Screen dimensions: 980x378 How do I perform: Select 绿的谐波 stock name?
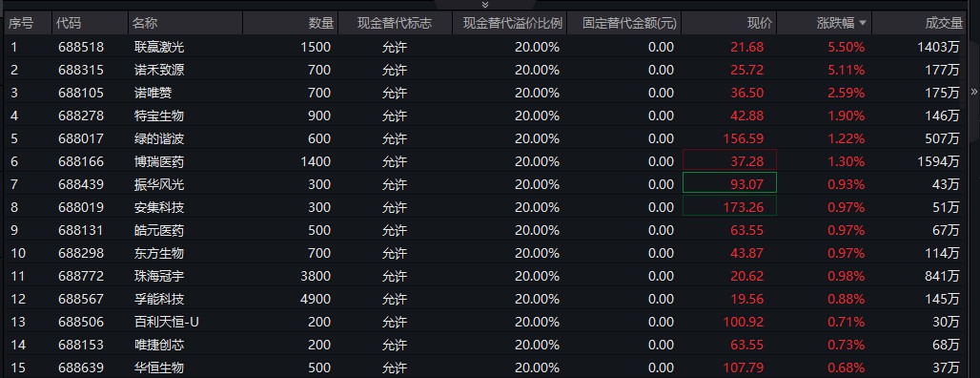click(x=159, y=138)
